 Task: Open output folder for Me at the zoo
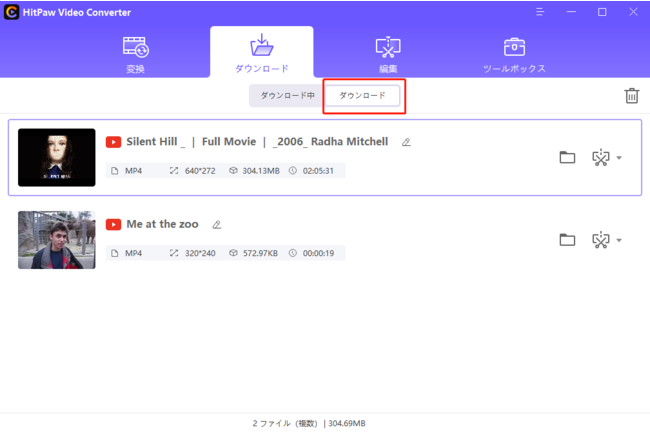tap(567, 240)
